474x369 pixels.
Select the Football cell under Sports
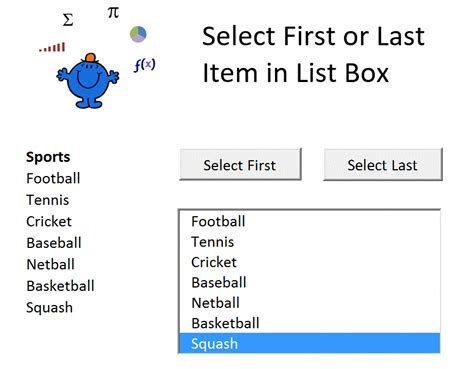tap(53, 178)
